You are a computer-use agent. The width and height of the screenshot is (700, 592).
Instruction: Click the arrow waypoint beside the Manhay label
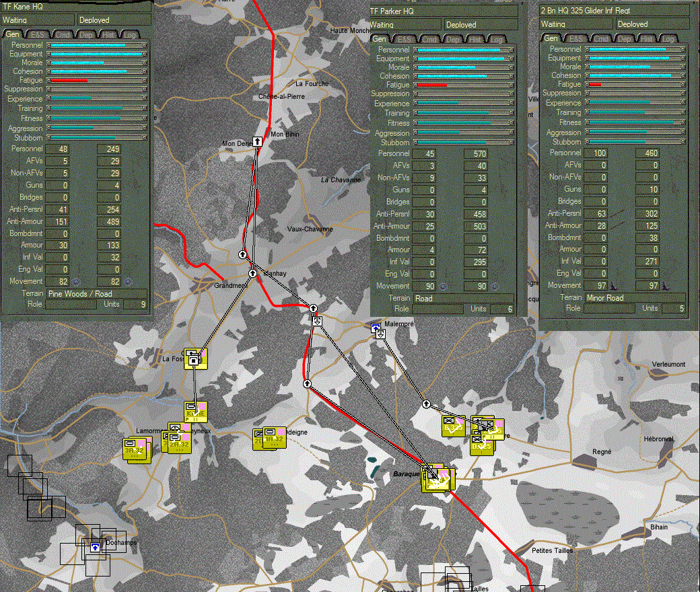(252, 273)
